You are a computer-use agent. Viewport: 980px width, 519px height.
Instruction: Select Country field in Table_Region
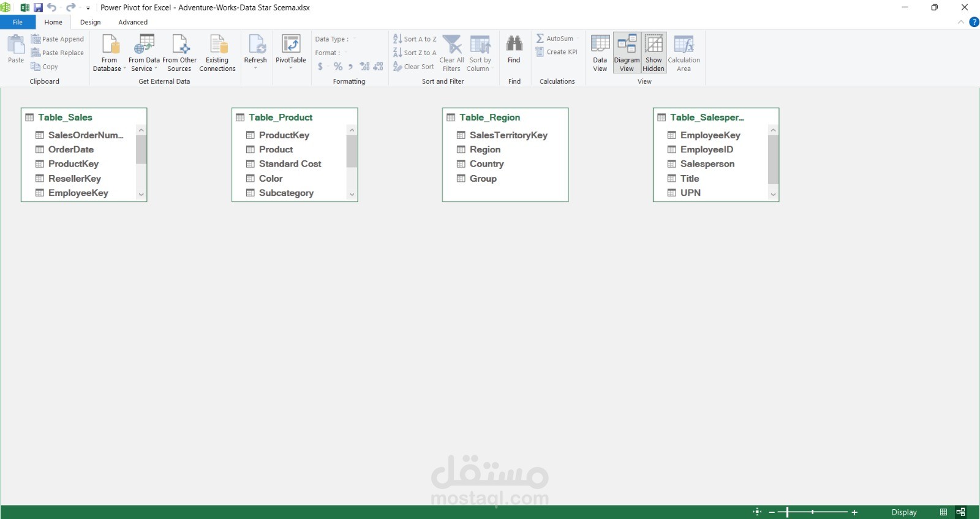pos(486,164)
